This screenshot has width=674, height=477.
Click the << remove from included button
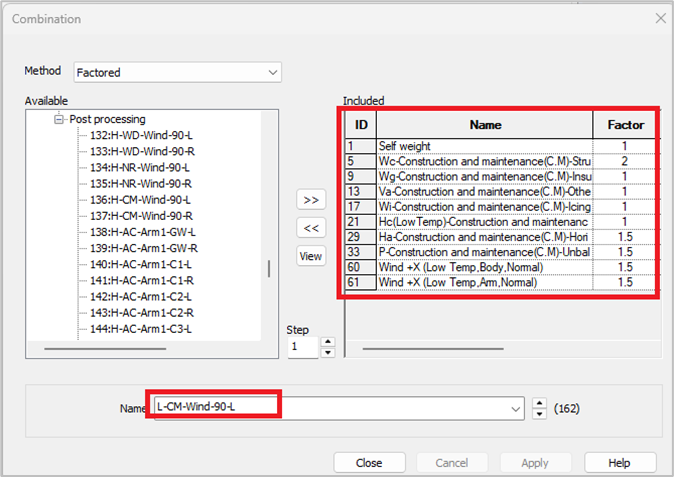tap(311, 228)
